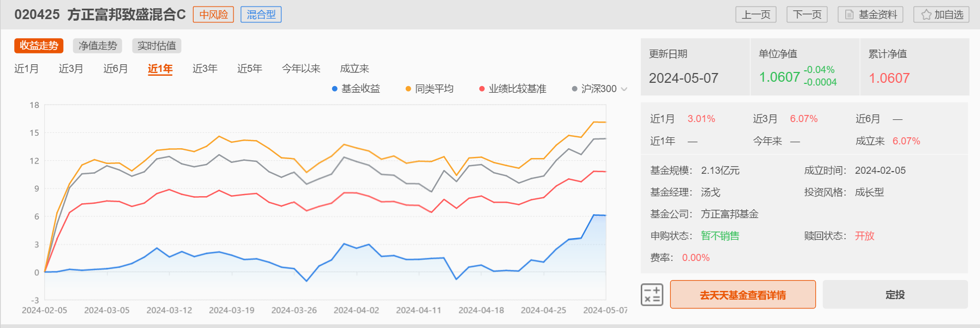Go to 上一页 previous fund
The image size is (980, 328).
756,15
